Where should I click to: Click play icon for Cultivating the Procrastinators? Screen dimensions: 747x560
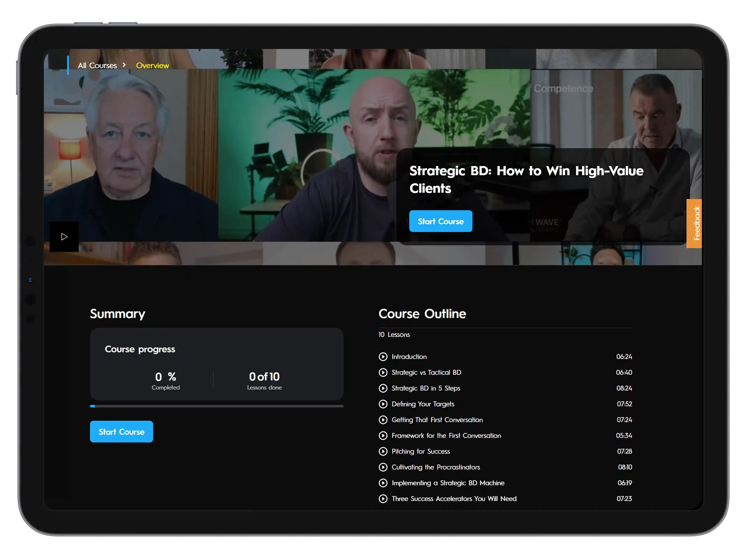tap(383, 467)
